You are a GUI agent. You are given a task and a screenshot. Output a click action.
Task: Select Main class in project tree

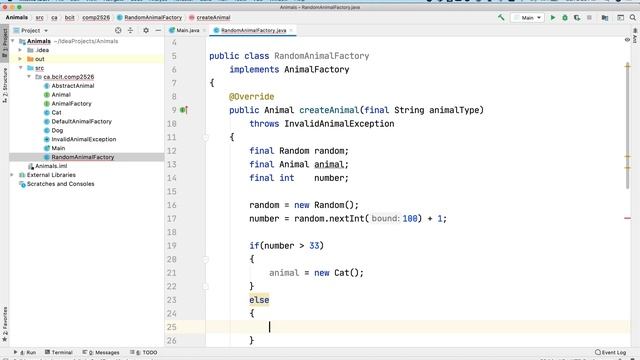(54, 148)
